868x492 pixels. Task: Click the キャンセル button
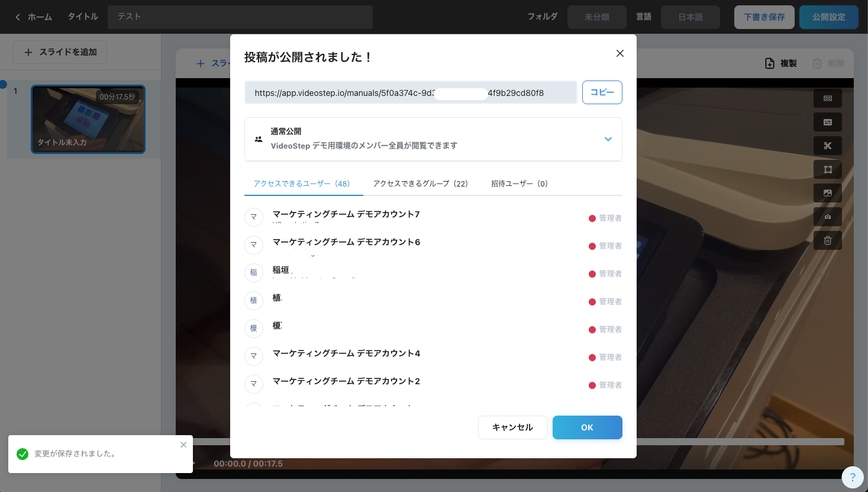click(x=512, y=427)
